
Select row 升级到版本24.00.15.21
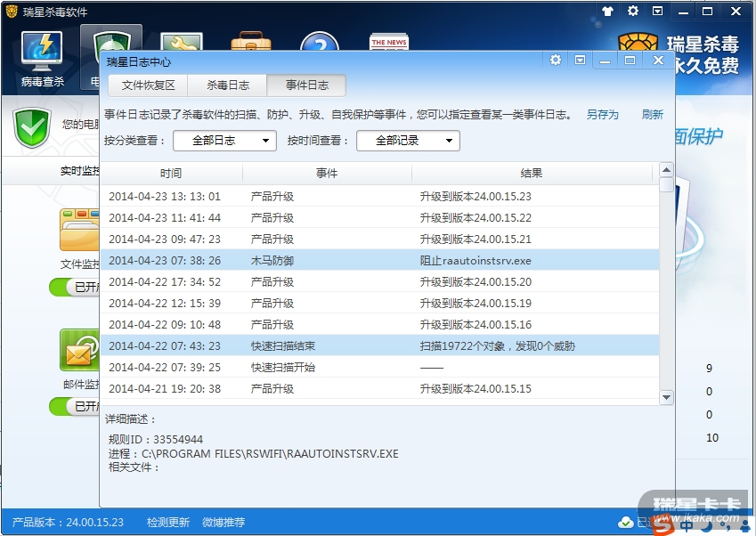[x=379, y=240]
